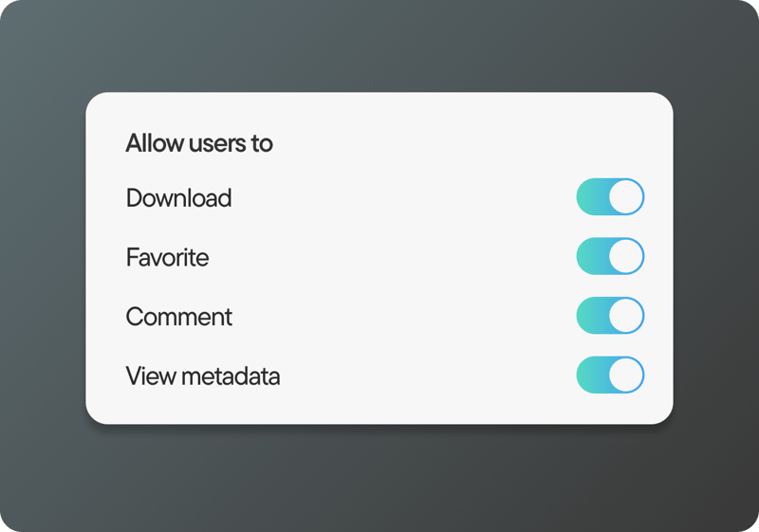Image resolution: width=759 pixels, height=532 pixels.
Task: Click the Comment label text
Action: 178,317
